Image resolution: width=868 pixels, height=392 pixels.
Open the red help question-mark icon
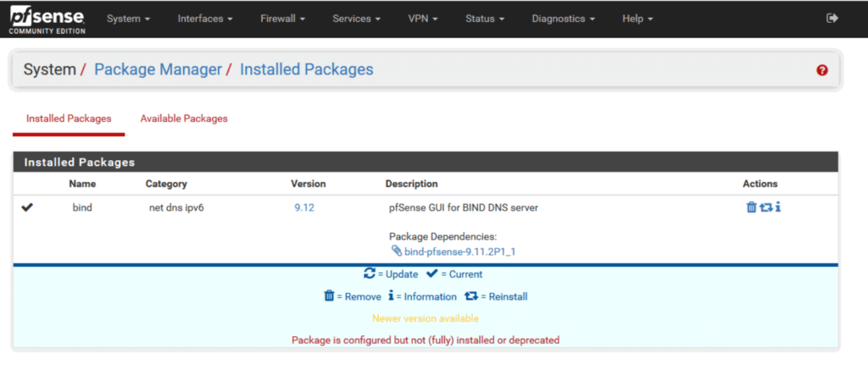click(822, 70)
